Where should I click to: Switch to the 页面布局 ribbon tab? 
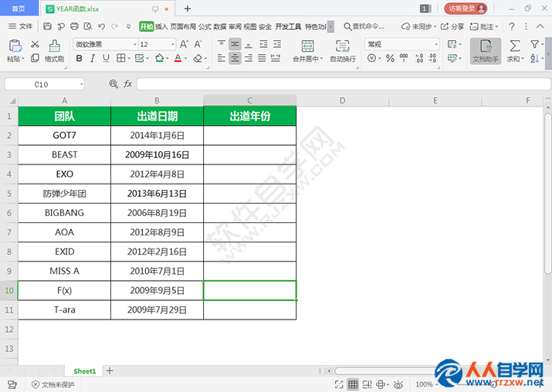pyautogui.click(x=183, y=27)
